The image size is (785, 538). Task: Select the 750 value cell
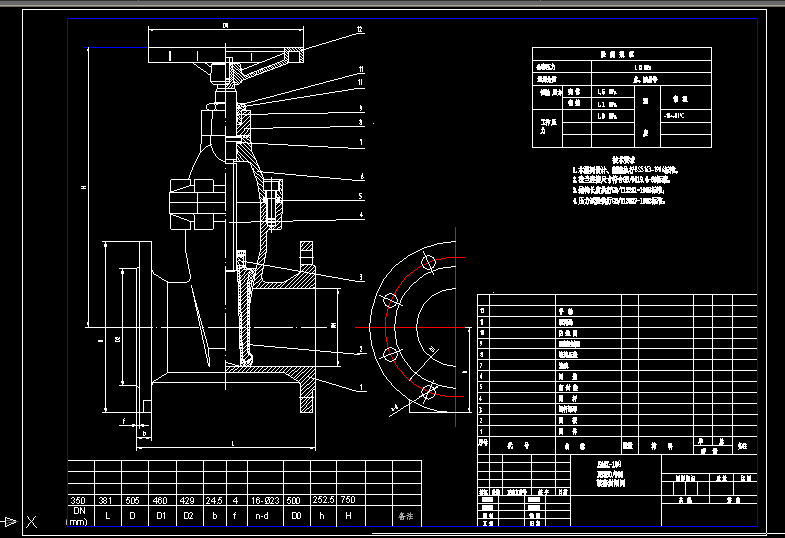(348, 500)
